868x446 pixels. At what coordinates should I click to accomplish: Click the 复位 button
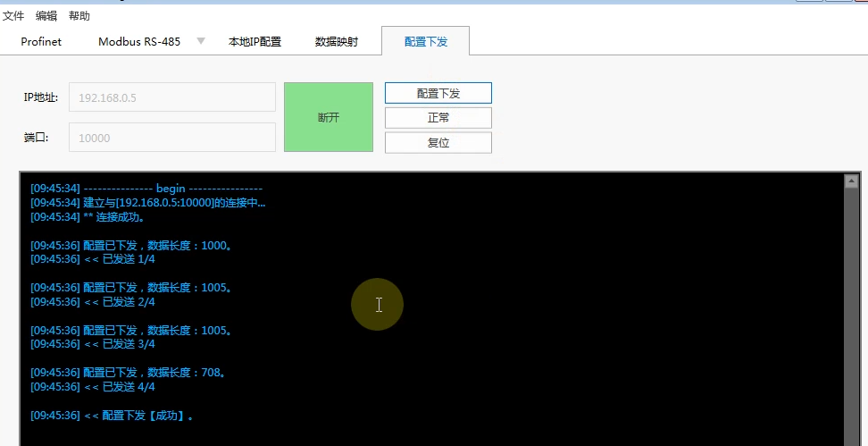[x=438, y=142]
